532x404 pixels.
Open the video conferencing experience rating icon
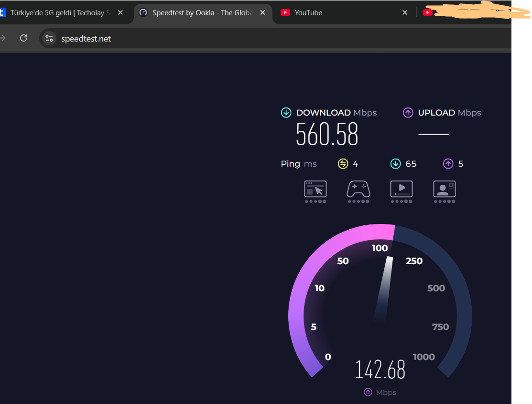tap(445, 192)
